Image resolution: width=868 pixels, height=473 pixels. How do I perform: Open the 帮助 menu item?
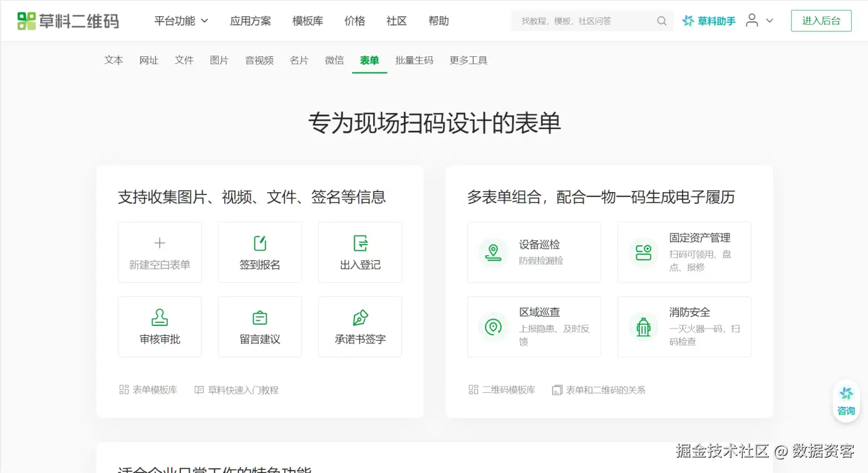[438, 21]
